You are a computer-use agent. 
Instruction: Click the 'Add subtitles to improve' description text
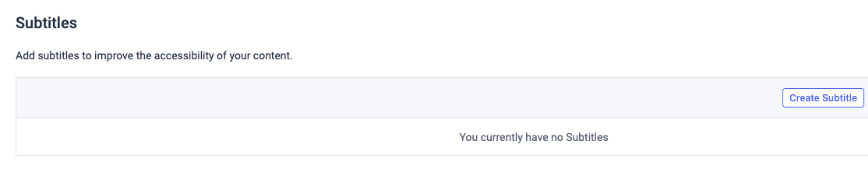tap(154, 56)
